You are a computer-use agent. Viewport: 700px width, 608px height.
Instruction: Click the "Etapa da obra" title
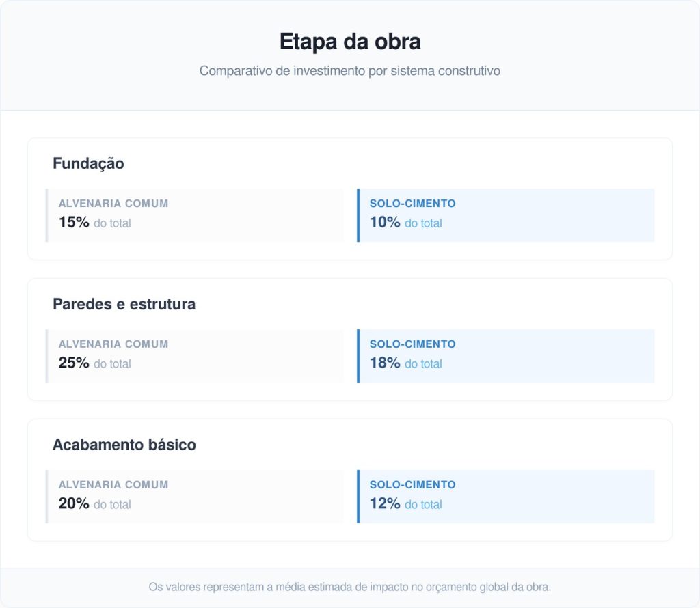tap(349, 42)
